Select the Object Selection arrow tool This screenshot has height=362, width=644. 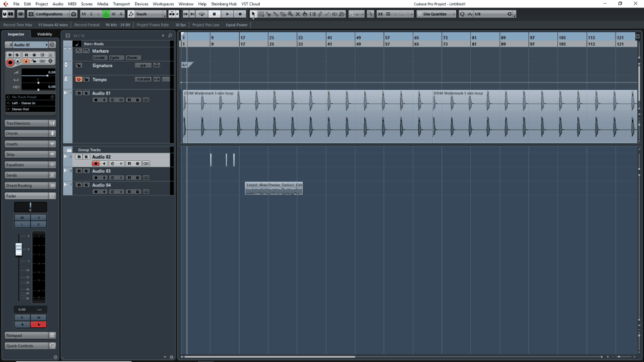[253, 14]
